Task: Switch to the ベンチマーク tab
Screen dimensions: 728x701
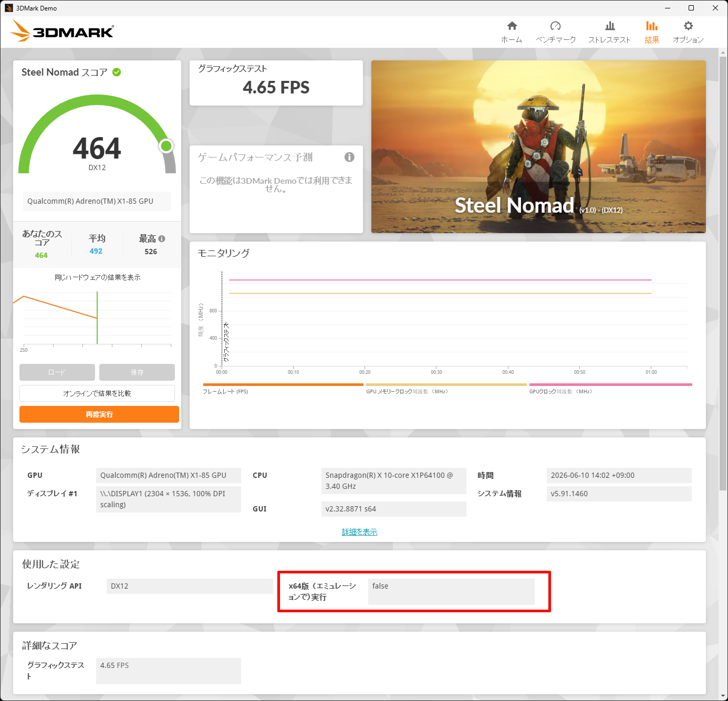Action: coord(556,32)
